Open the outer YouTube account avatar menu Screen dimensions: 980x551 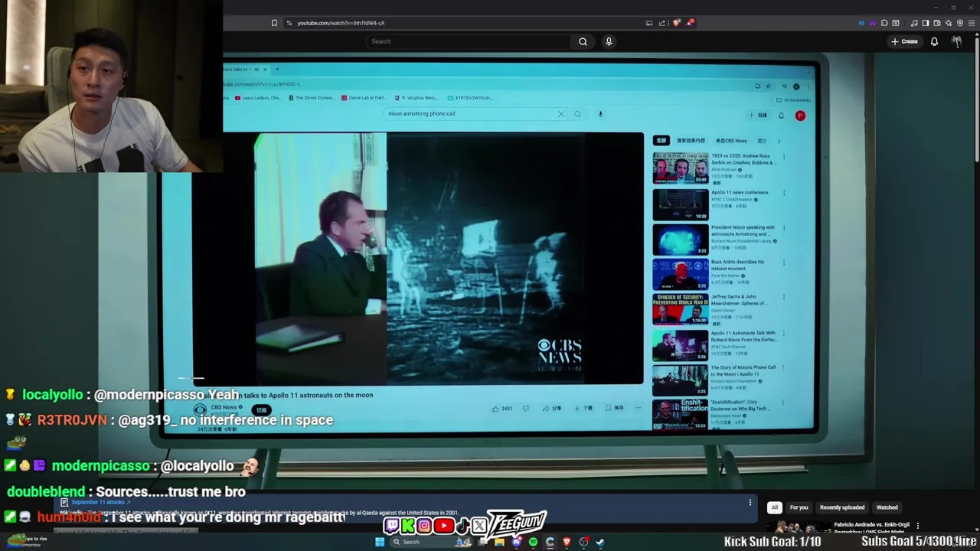click(956, 41)
